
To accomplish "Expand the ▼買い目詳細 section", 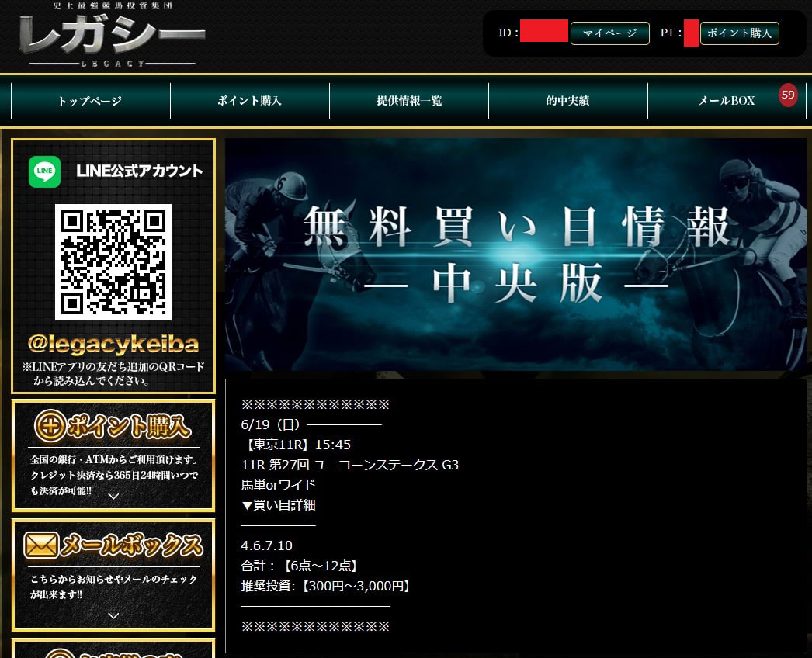I will [279, 505].
